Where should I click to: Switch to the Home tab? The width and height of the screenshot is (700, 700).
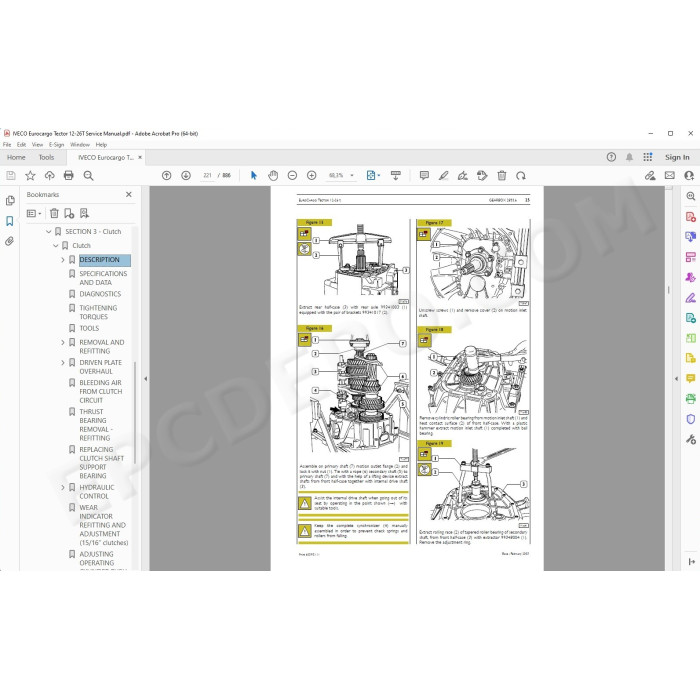pos(16,157)
